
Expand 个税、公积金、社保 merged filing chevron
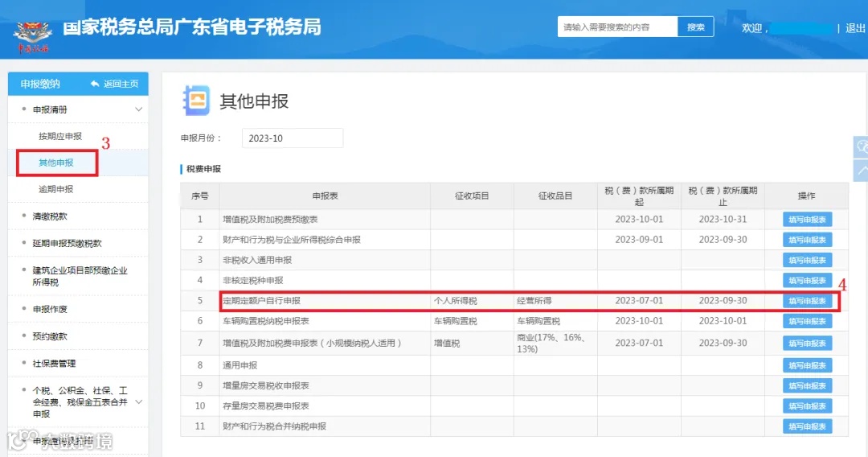point(139,402)
